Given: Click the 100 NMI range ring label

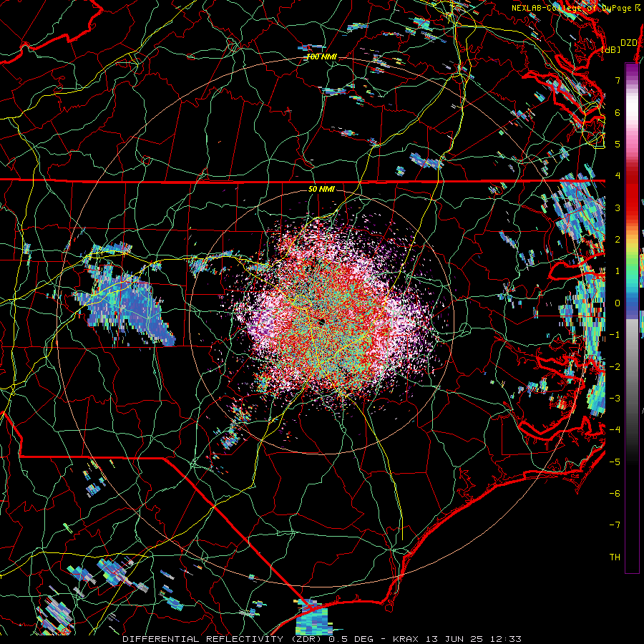Looking at the screenshot, I should 321,57.
